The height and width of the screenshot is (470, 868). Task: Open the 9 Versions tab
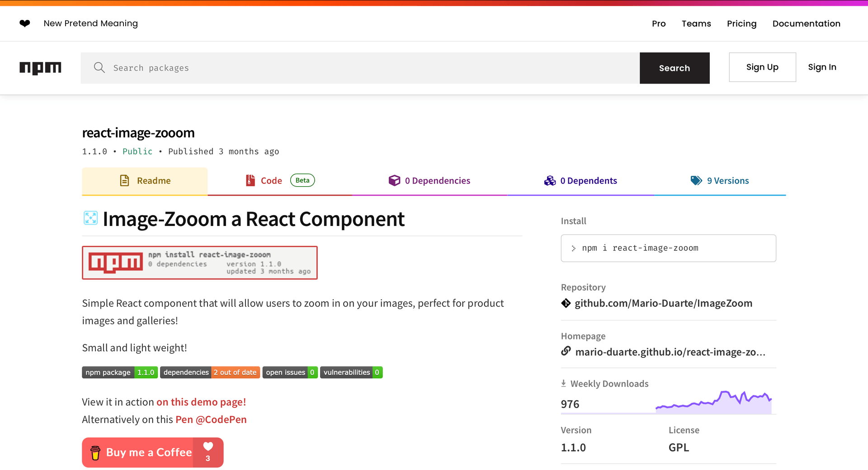(720, 181)
